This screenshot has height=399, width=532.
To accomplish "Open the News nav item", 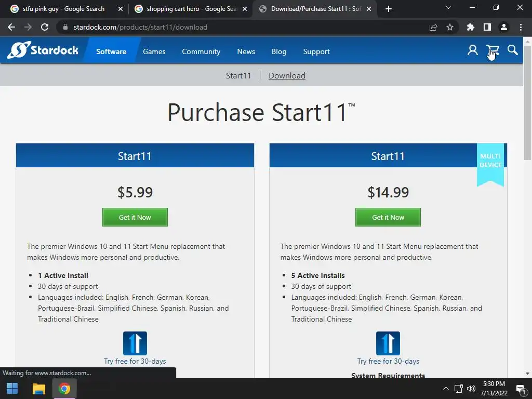I will 246,51.
